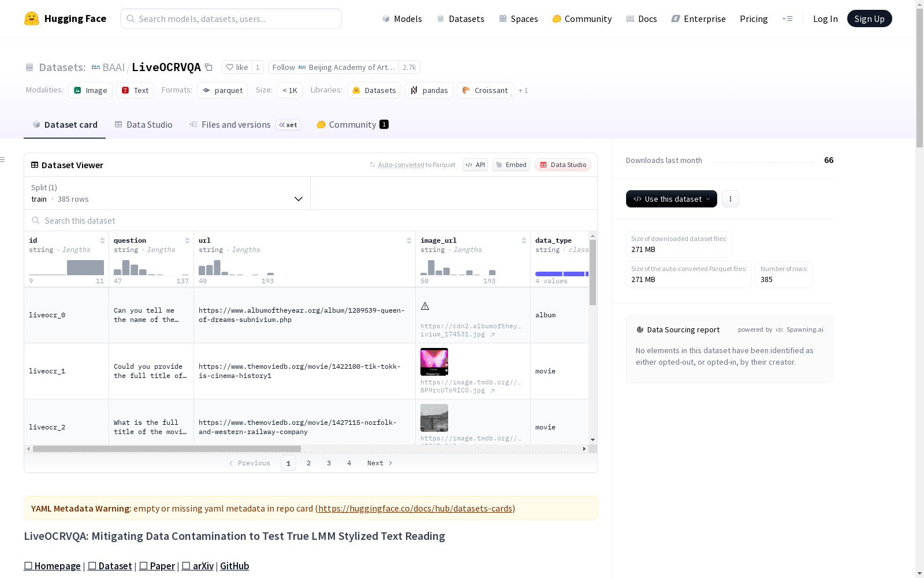Click the left sidebar toggle lines icon

click(x=3, y=160)
